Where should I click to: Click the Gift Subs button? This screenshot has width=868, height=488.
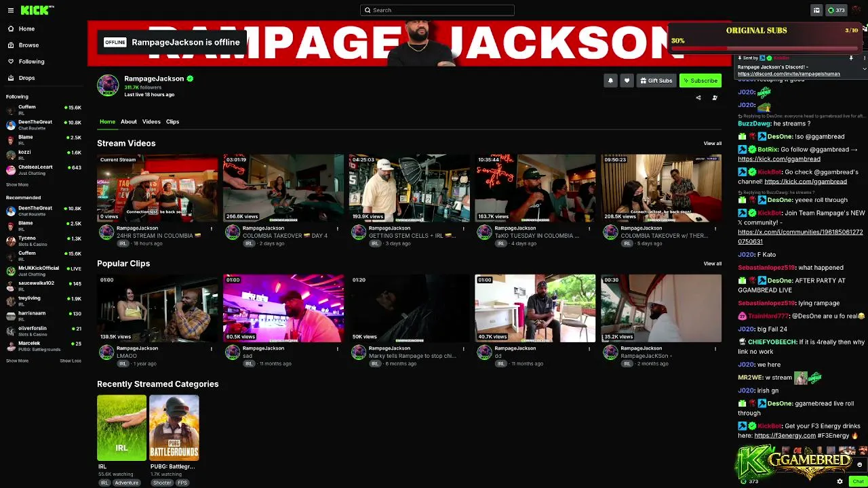(x=656, y=81)
